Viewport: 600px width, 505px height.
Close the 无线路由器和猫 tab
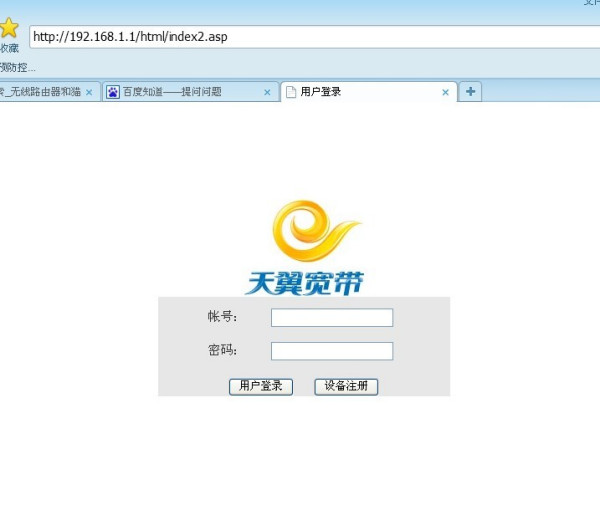[x=89, y=92]
